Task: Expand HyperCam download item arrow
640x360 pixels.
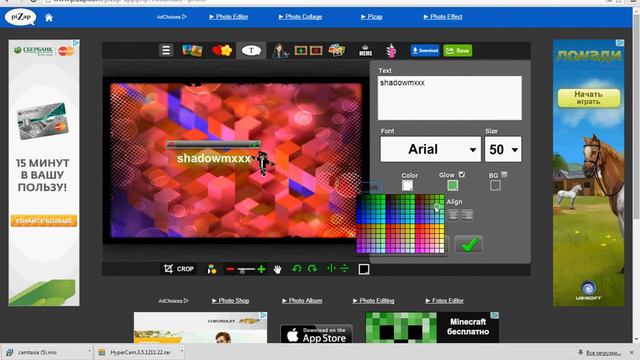Action: coord(182,352)
